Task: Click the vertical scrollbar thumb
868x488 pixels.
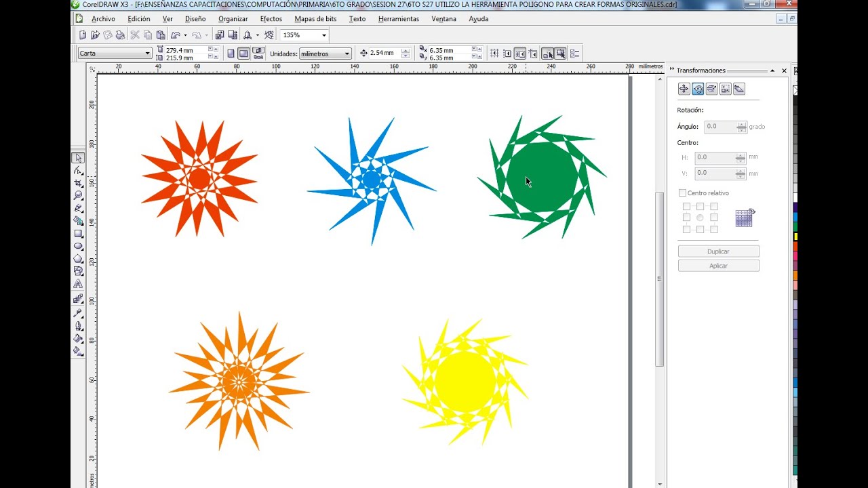Action: pyautogui.click(x=659, y=279)
